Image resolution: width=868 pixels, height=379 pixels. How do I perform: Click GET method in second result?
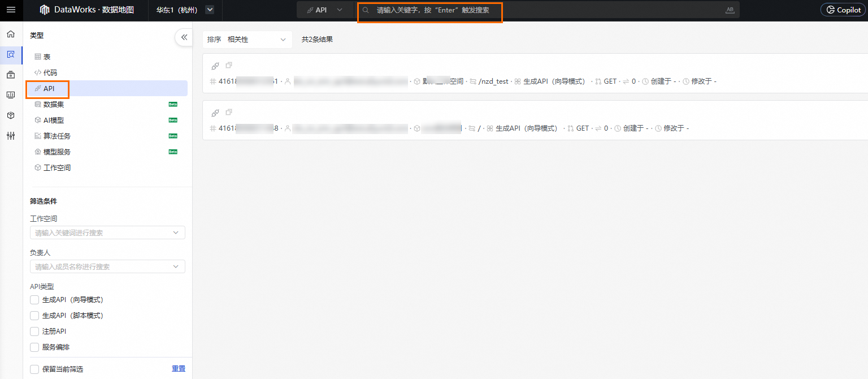coord(583,128)
